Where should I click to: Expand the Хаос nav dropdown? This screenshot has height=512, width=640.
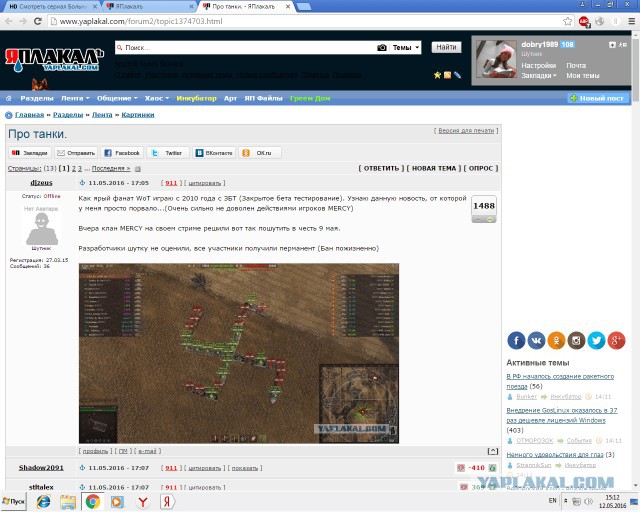tap(157, 98)
